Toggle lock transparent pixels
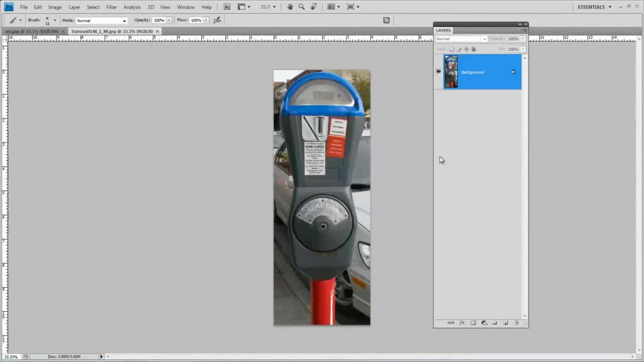 452,49
